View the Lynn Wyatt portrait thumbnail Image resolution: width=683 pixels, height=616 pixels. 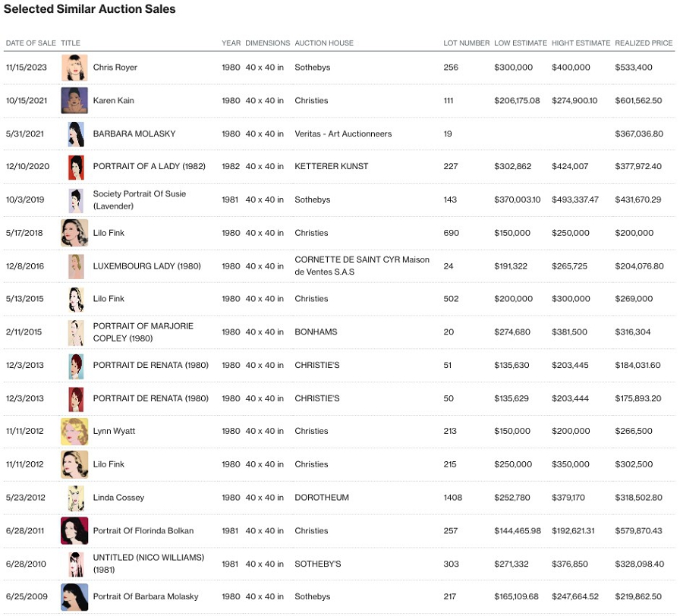point(74,431)
